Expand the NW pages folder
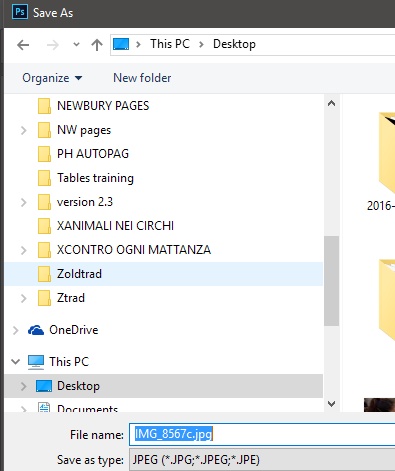The height and width of the screenshot is (471, 395). [x=23, y=130]
